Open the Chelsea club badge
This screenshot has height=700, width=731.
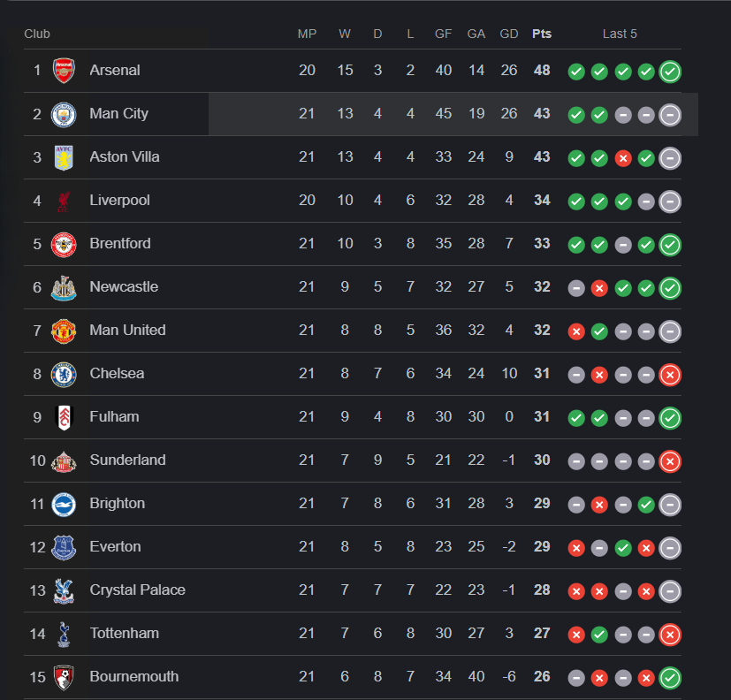coord(64,373)
